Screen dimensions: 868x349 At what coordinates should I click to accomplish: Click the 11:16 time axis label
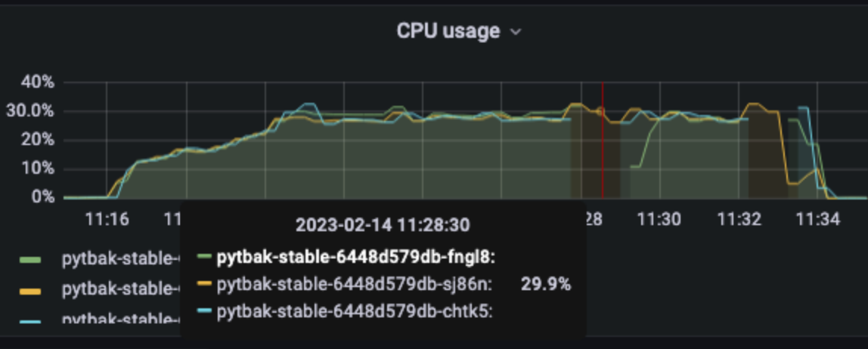click(107, 220)
